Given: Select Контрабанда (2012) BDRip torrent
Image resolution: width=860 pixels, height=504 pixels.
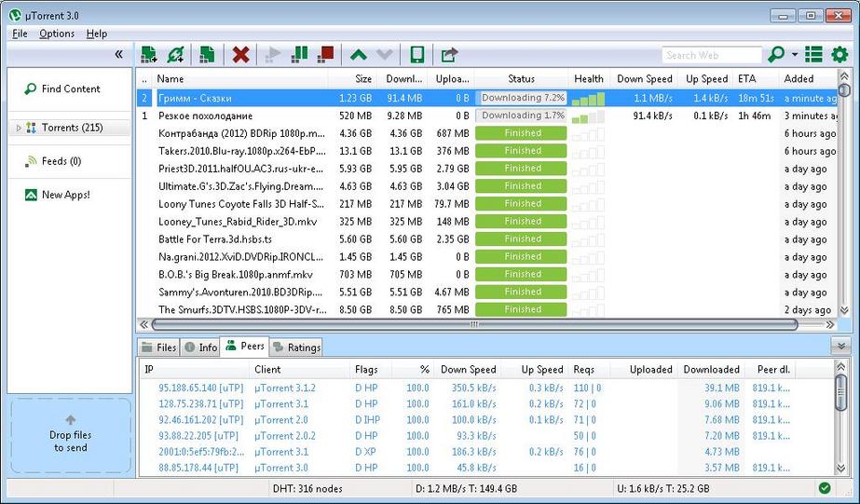Looking at the screenshot, I should coord(487,133).
